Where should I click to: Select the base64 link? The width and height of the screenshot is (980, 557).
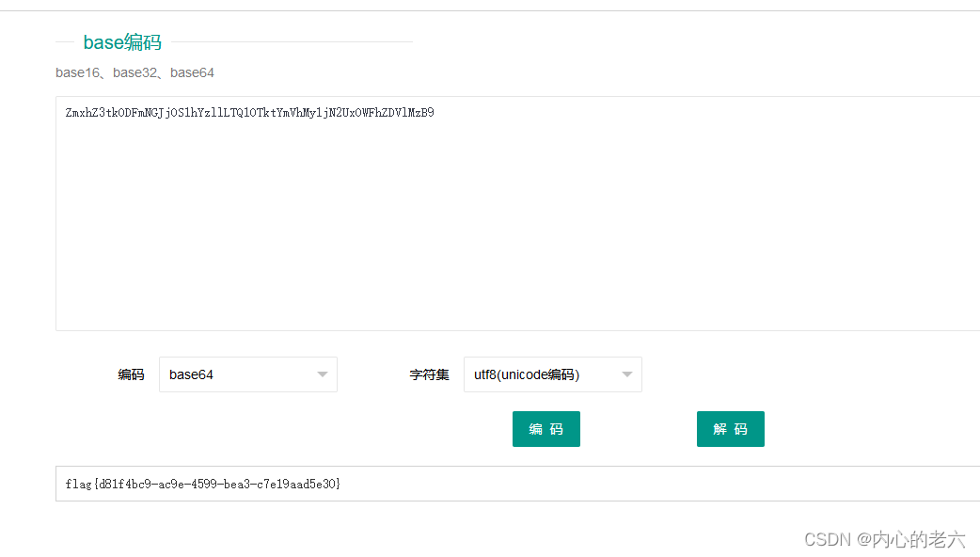tap(192, 72)
